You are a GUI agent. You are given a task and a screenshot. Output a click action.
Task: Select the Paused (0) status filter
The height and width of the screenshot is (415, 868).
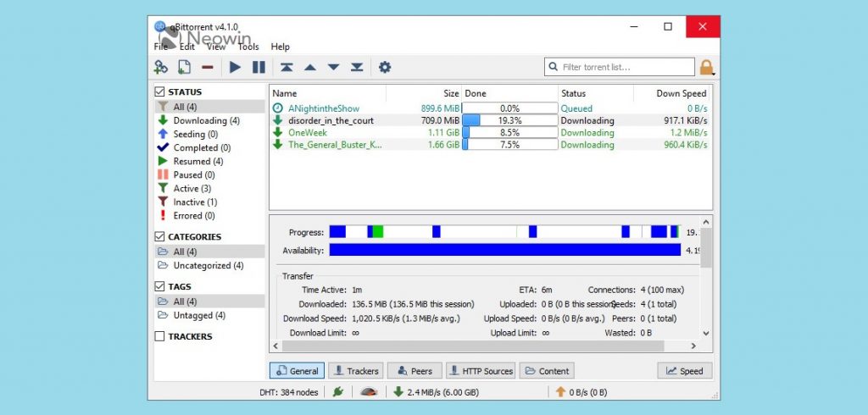(x=209, y=174)
